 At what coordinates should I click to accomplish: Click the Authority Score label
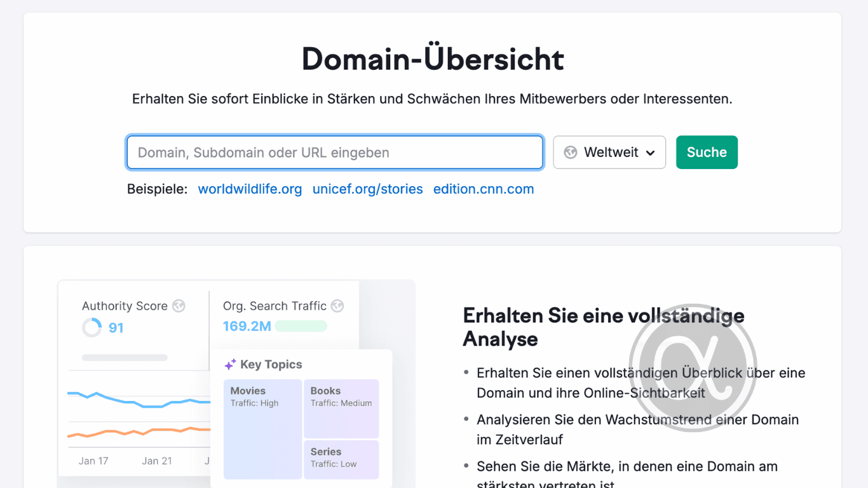click(x=125, y=306)
